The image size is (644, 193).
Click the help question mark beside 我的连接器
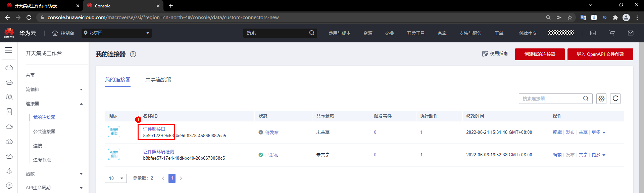tap(133, 54)
